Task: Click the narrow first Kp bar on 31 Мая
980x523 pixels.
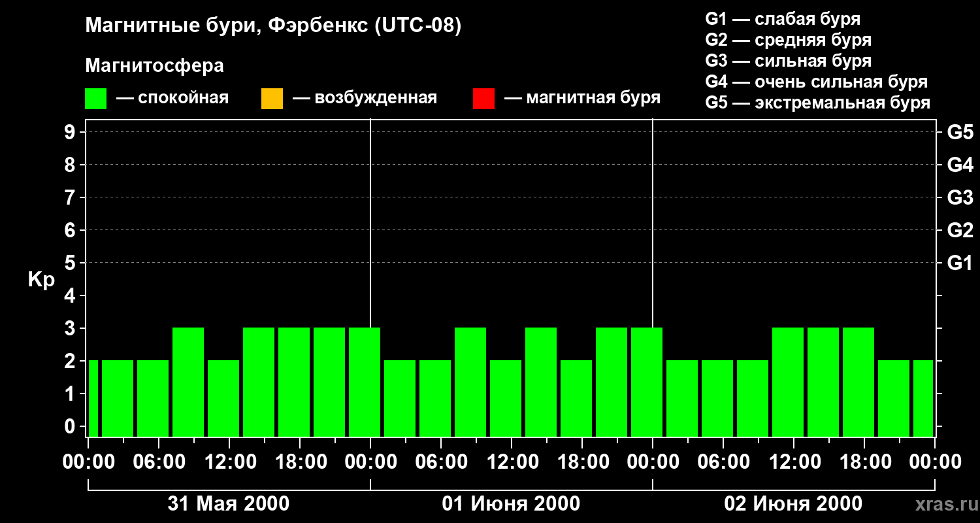Action: 93,398
